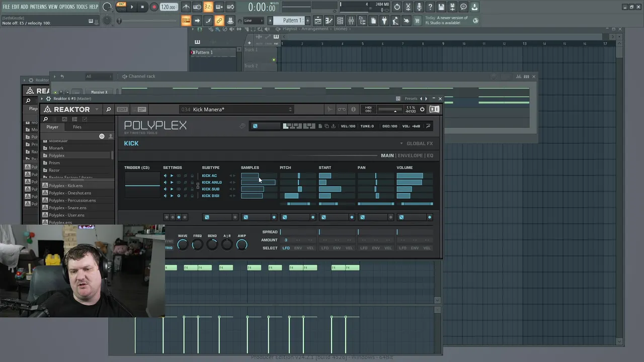Image resolution: width=644 pixels, height=362 pixels.
Task: Toggle the Reaktor audio engine power icon
Action: point(422,109)
